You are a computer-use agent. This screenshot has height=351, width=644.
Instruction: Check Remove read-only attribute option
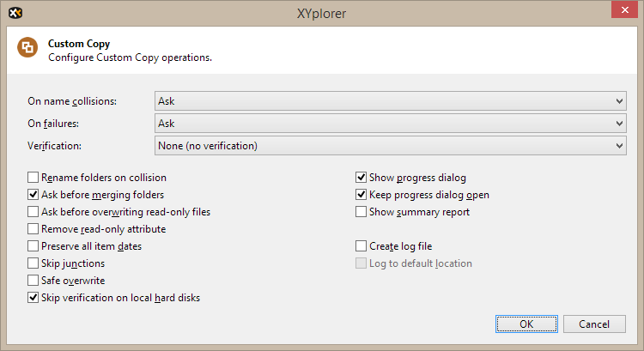[33, 229]
